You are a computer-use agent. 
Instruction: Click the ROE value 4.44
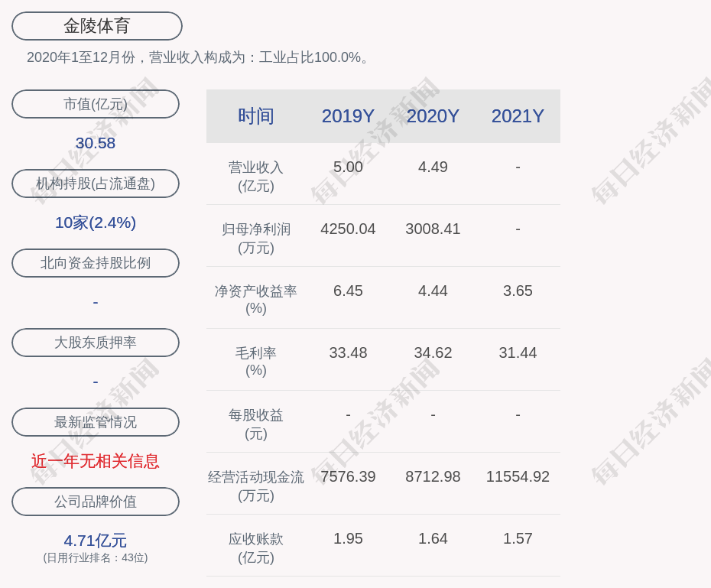[433, 291]
